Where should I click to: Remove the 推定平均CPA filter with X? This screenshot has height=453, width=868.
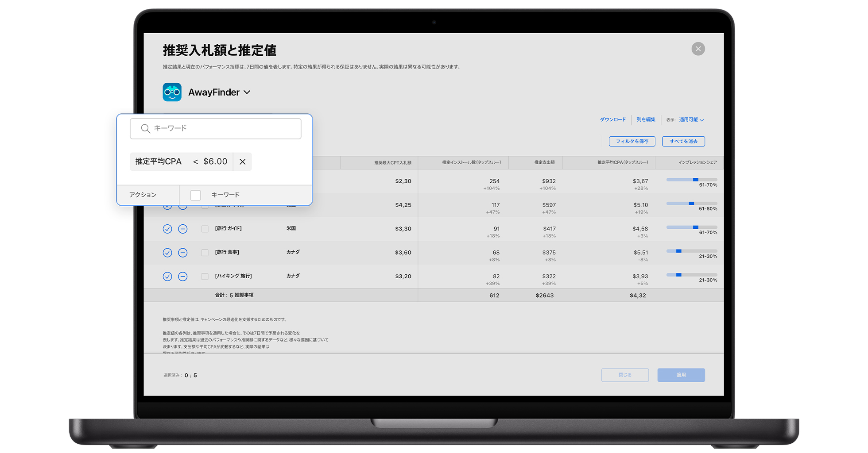(x=242, y=162)
